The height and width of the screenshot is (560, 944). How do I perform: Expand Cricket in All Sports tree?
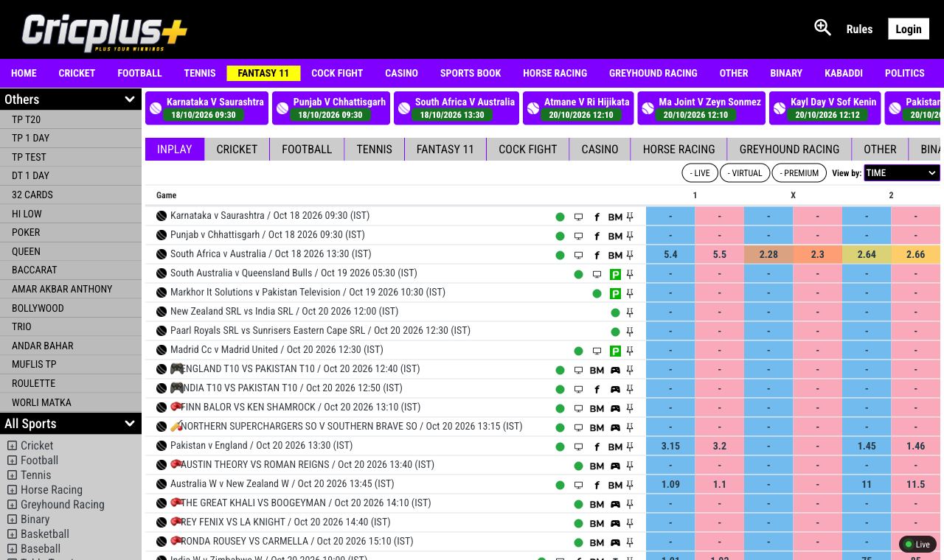pos(12,446)
